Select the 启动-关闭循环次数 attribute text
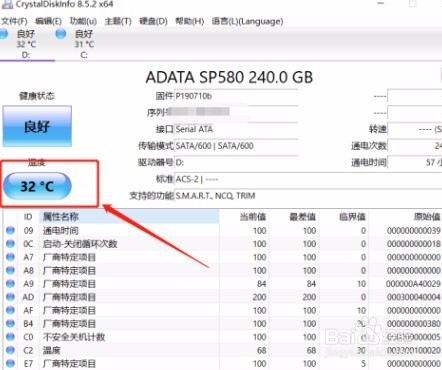Viewport: 442px width, 370px height. (x=80, y=244)
